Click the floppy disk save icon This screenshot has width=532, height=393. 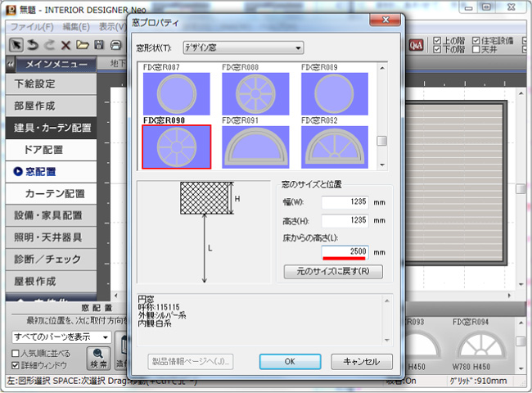pyautogui.click(x=99, y=45)
